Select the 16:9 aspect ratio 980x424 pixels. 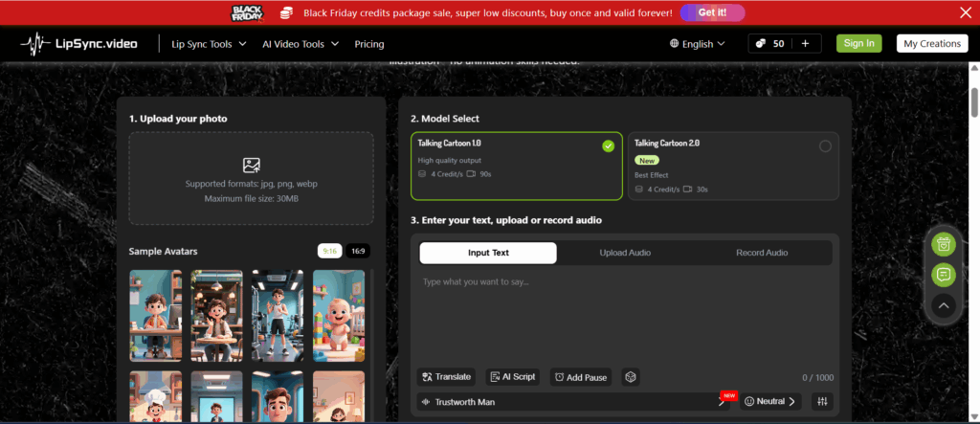coord(358,251)
